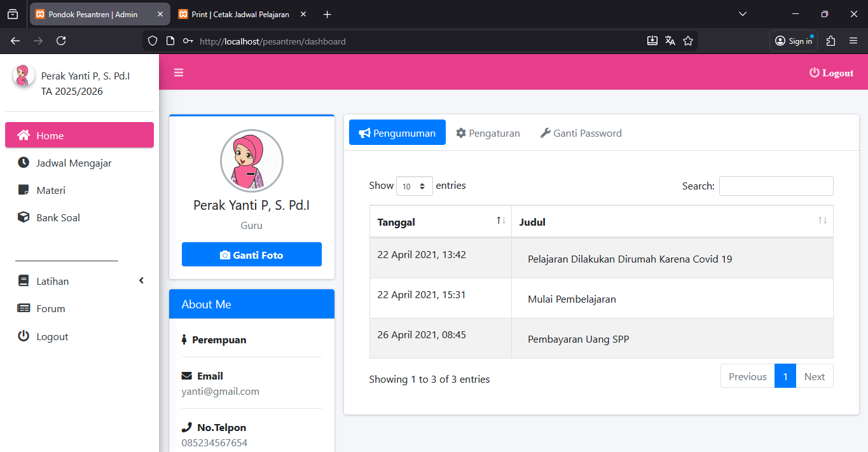Click the Ganti Foto button
The image size is (868, 452).
251,254
